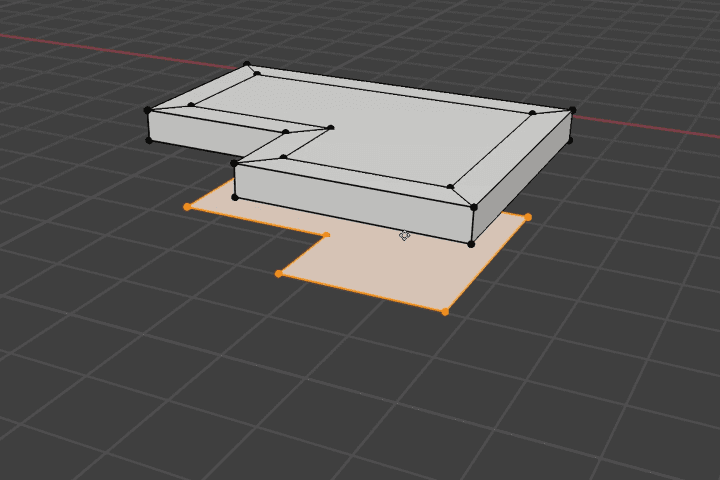Click the rightmost orange vertex of the selected face
The image size is (720, 480).
[528, 217]
